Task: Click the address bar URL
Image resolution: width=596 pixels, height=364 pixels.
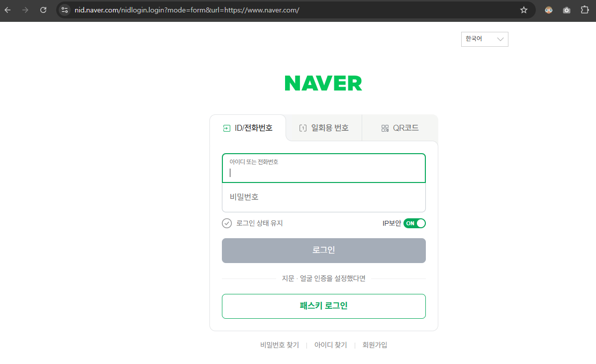Action: pos(187,10)
